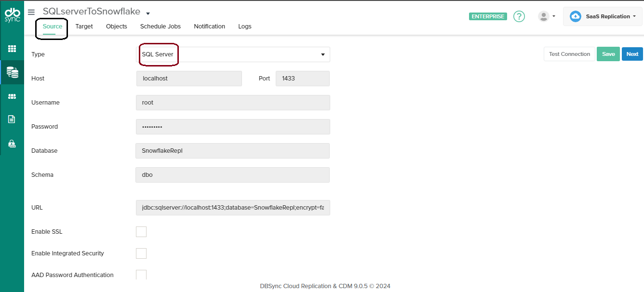Screen dimensions: 644x292
Task: Open the hamburger menu next to the logo
Action: pos(31,12)
